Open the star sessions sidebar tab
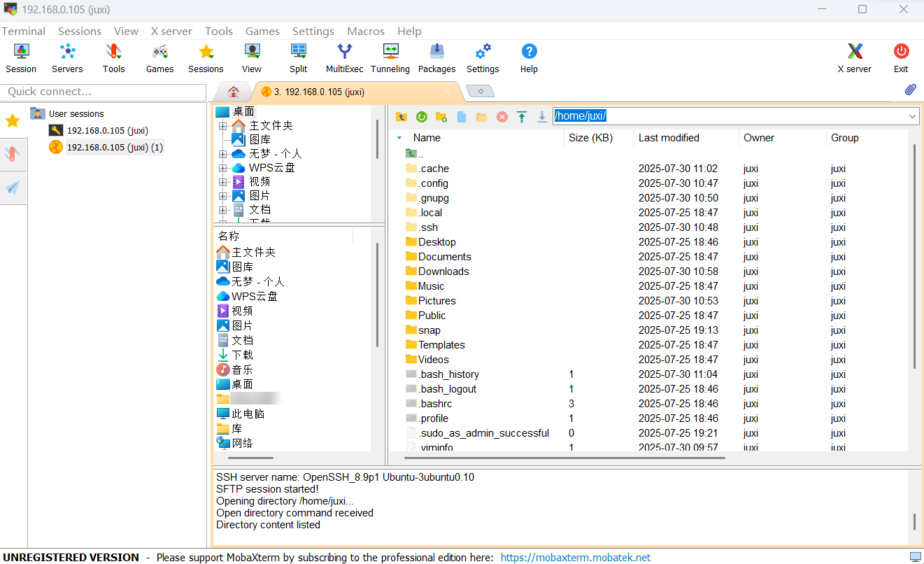The image size is (924, 564). (13, 121)
